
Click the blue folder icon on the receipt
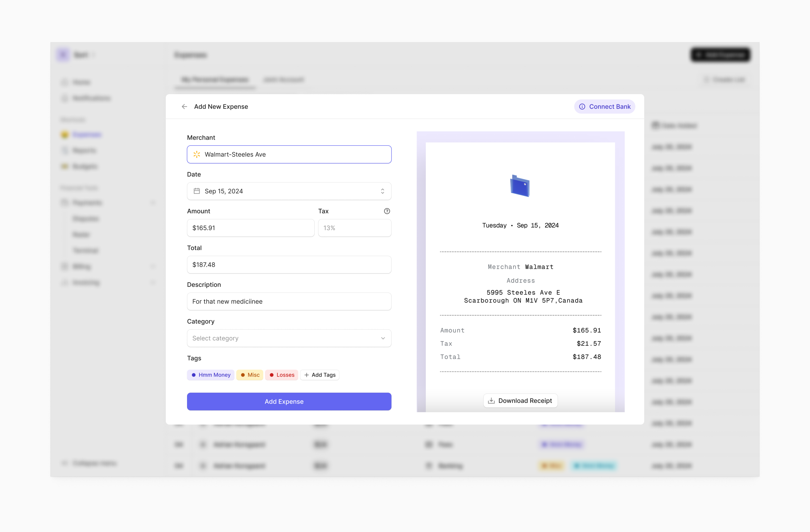tap(520, 186)
